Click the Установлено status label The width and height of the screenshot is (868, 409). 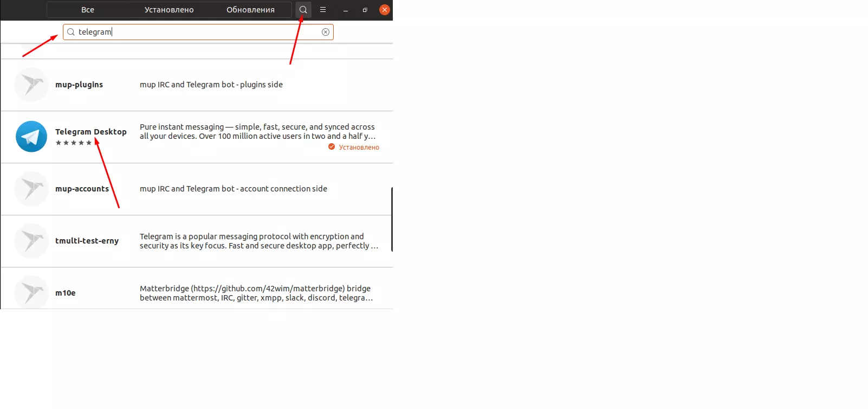coord(359,148)
